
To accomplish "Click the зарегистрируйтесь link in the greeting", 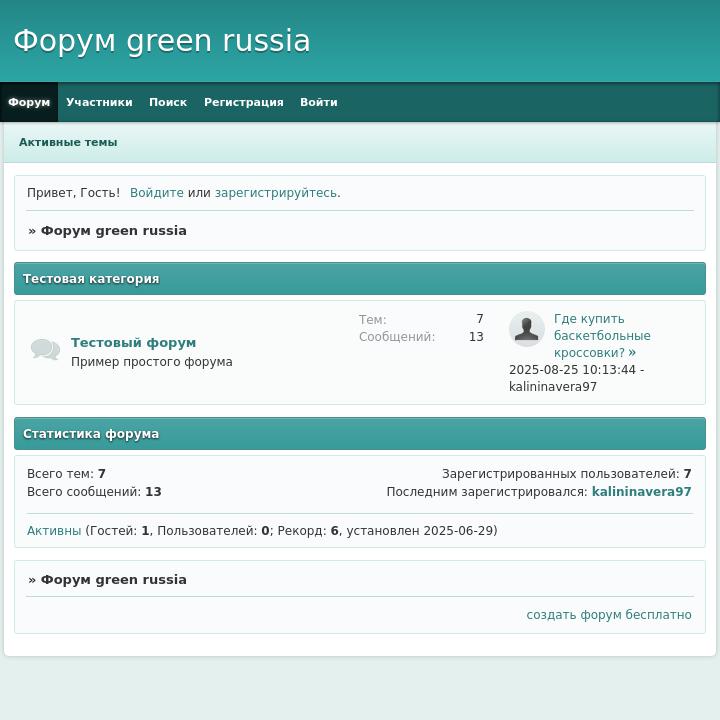I will point(275,193).
